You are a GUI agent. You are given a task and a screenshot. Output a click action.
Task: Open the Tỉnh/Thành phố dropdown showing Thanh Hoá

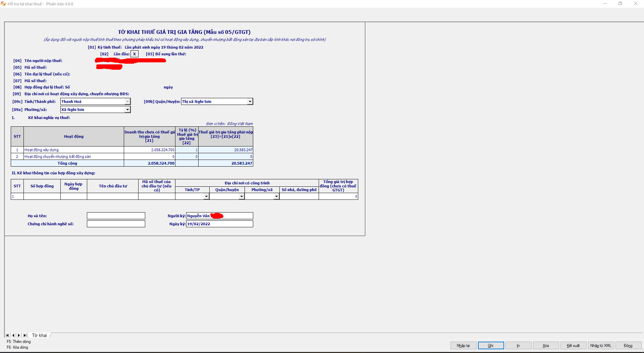127,102
